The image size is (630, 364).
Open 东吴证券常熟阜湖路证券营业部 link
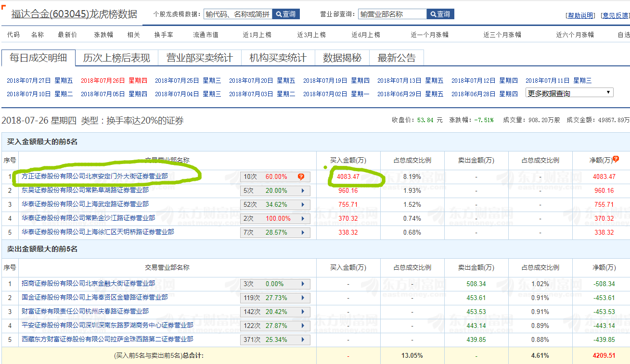pos(85,190)
